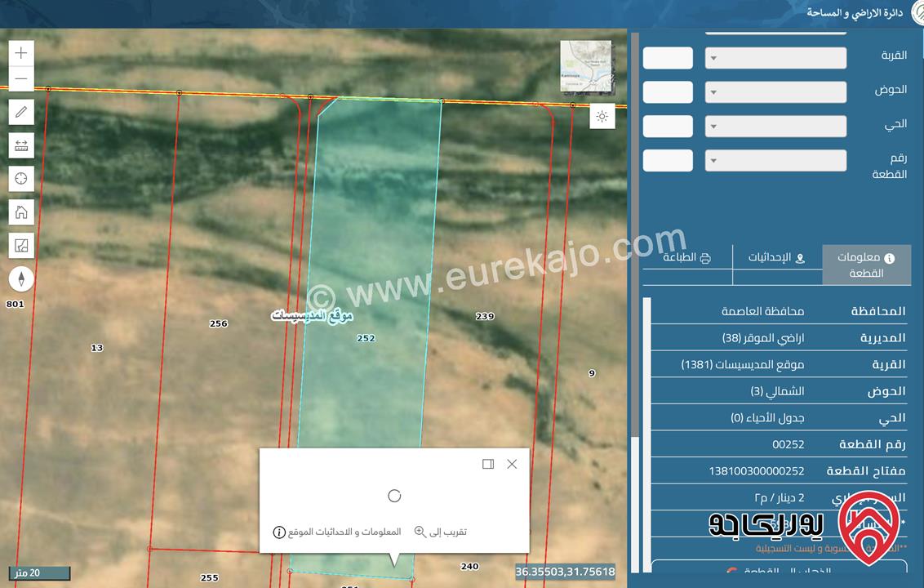Dock the map popup panel
The height and width of the screenshot is (588, 924).
488,464
